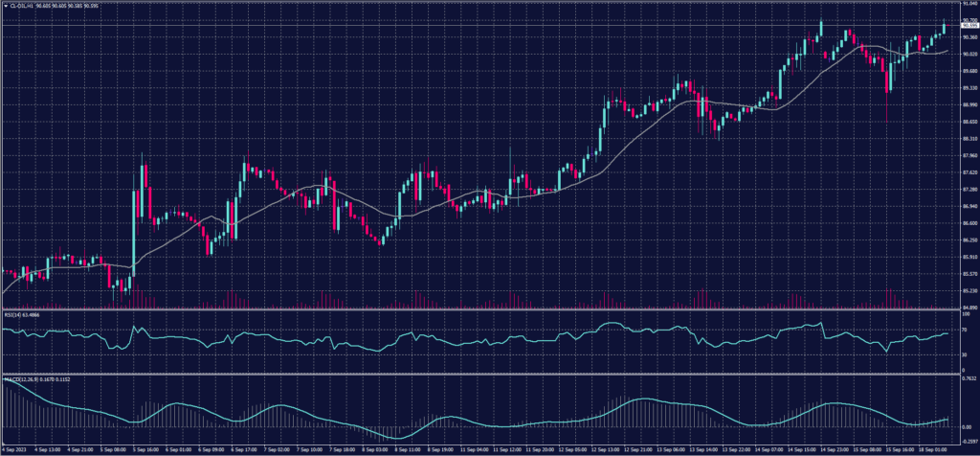
Task: Click the 30 level on RSI scale
Action: 961,355
